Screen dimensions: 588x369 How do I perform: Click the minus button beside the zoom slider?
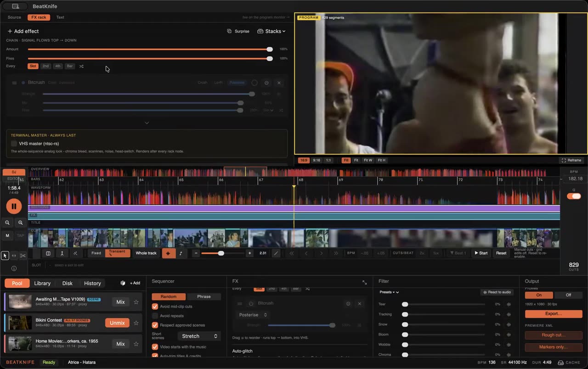click(x=196, y=253)
